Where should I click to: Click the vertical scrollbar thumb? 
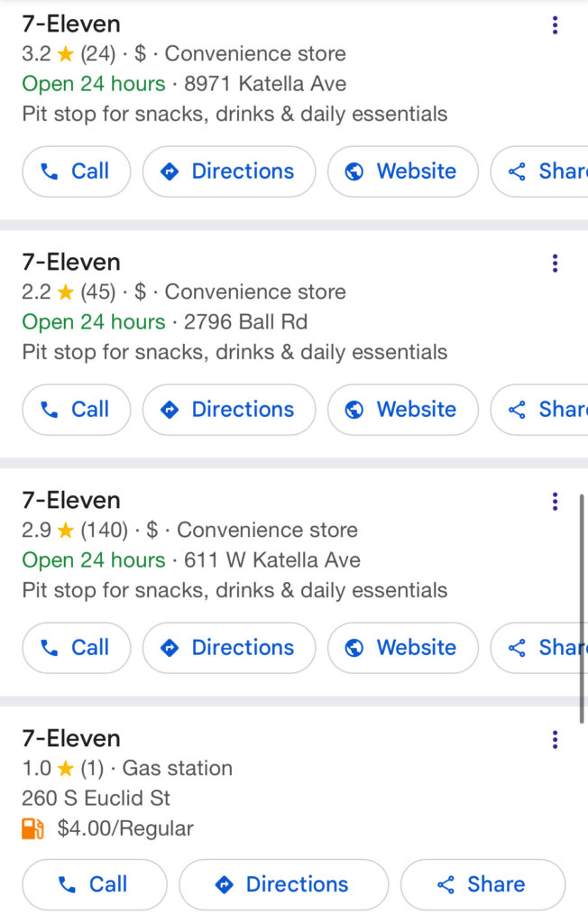pos(583,606)
